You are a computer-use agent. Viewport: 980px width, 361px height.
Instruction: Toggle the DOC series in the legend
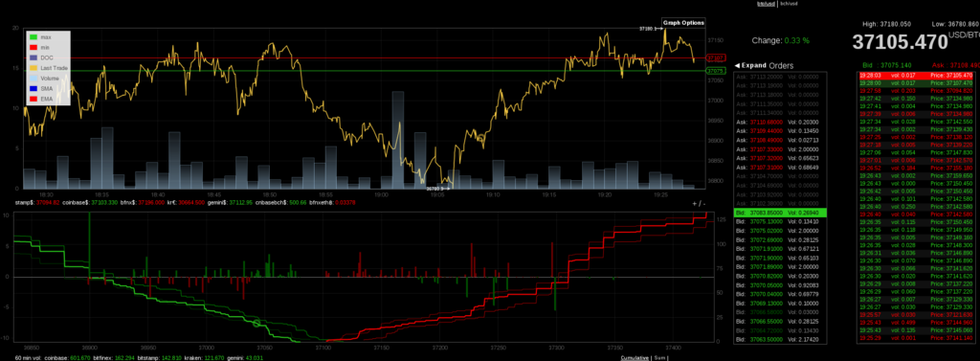tap(47, 57)
